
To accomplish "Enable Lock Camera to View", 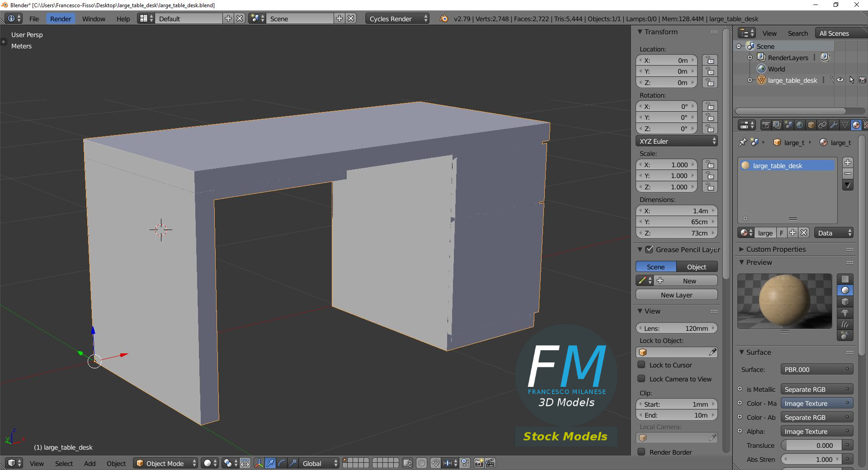I will 641,379.
